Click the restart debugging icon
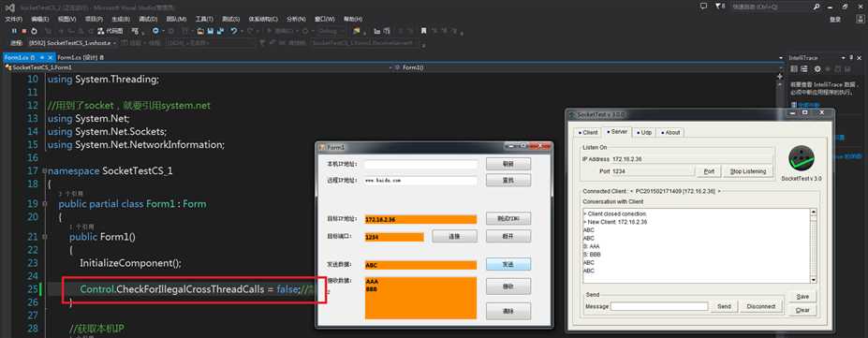The image size is (868, 338). 35,31
